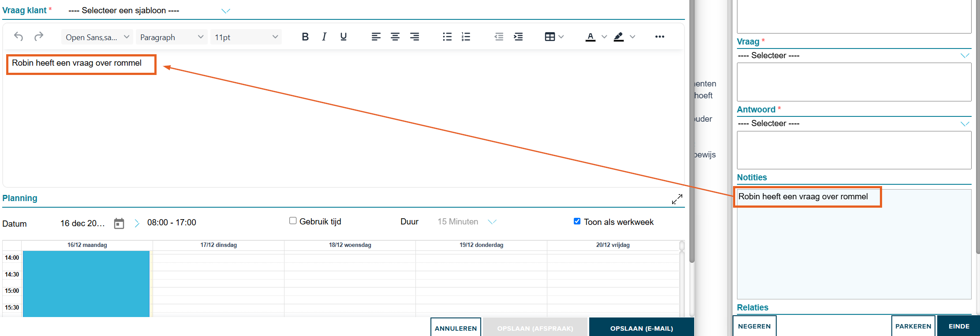Click the 08:00 - 17:00 time range
Viewport: 980px width, 336px height.
coord(172,223)
